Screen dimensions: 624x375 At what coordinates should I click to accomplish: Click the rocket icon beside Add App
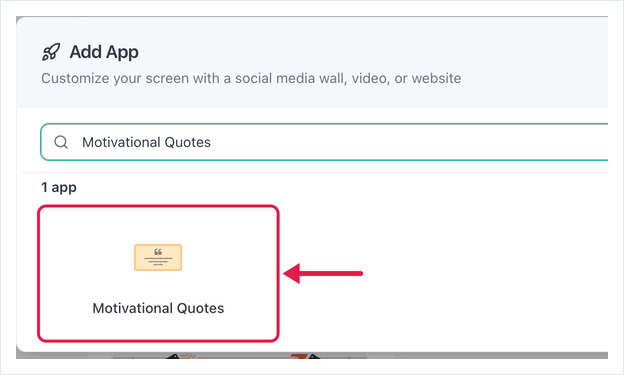51,52
